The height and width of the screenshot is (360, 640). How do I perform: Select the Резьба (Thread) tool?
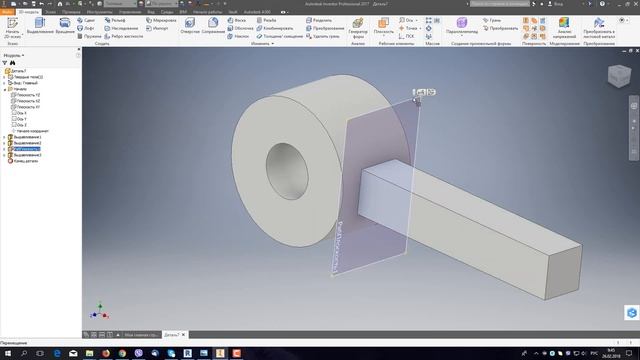click(x=267, y=20)
